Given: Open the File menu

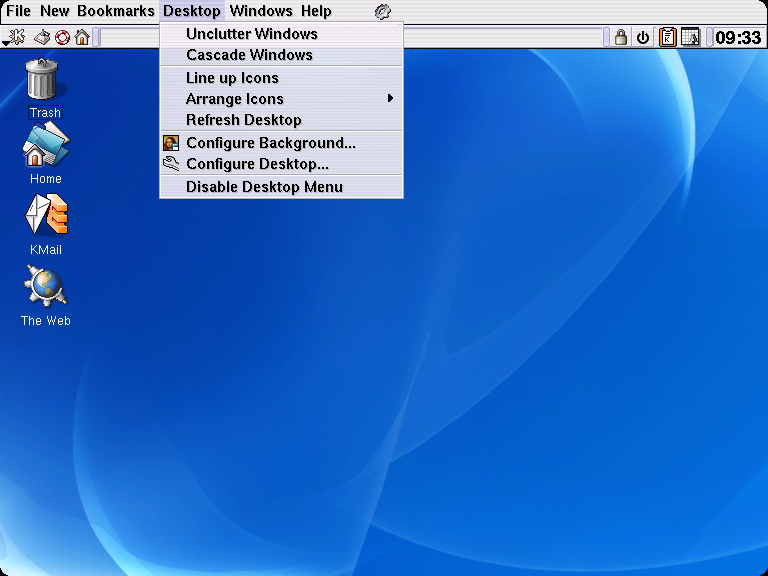Looking at the screenshot, I should [x=18, y=11].
